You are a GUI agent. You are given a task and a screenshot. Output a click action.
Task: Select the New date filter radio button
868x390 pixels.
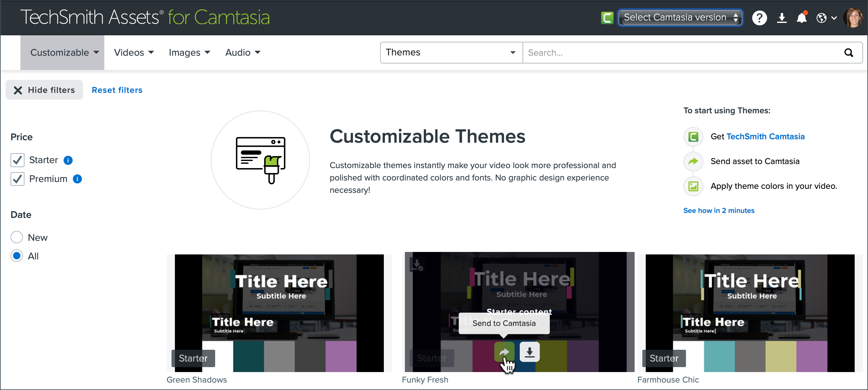17,237
